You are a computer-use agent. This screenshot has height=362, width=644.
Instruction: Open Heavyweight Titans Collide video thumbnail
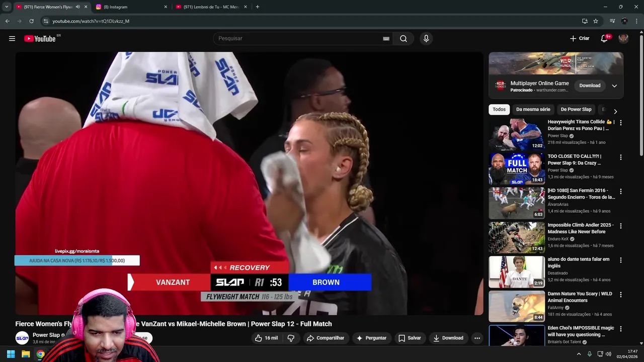[517, 134]
